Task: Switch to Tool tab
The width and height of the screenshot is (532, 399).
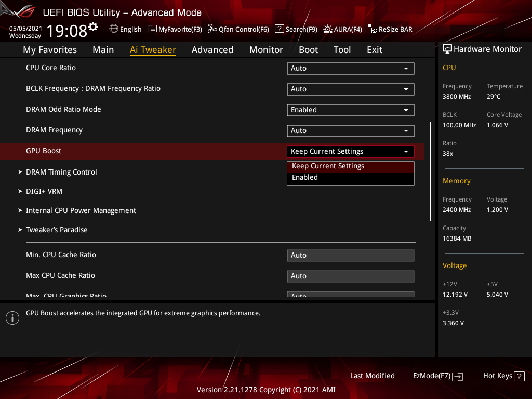Action: pyautogui.click(x=342, y=50)
